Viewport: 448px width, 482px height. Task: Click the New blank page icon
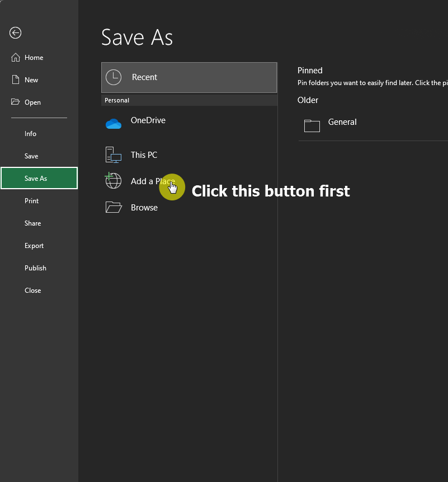pos(15,80)
